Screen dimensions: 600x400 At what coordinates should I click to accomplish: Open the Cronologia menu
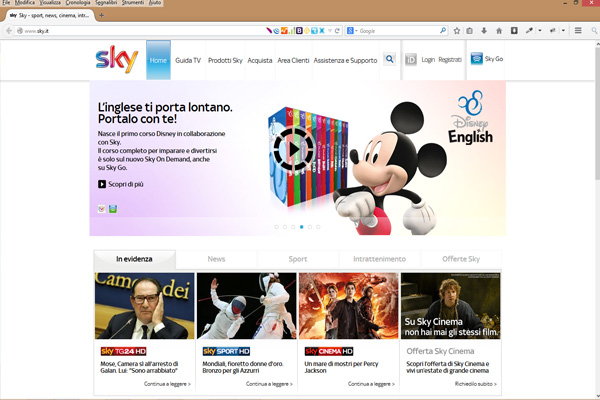[78, 3]
